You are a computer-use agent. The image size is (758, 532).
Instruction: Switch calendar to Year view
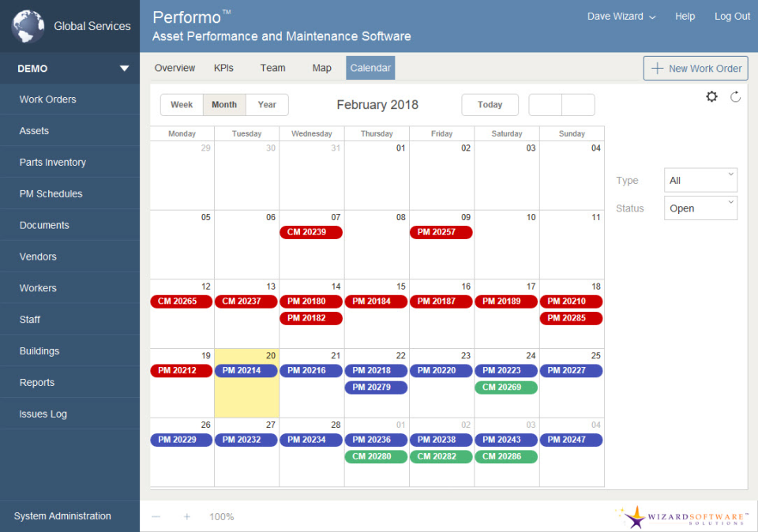pyautogui.click(x=267, y=105)
